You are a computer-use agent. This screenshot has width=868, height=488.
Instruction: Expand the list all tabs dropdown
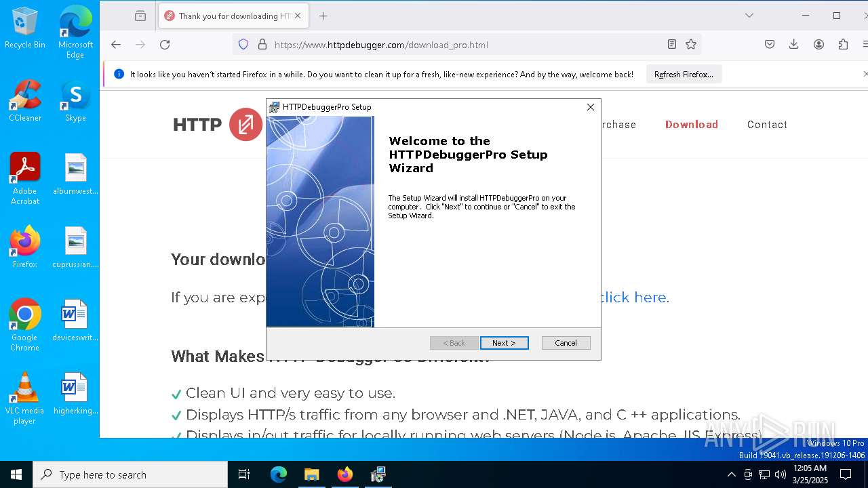(749, 16)
